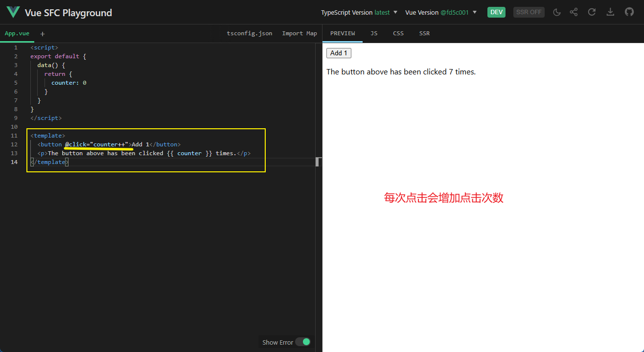Open the Vue Version dropdown

pos(441,12)
